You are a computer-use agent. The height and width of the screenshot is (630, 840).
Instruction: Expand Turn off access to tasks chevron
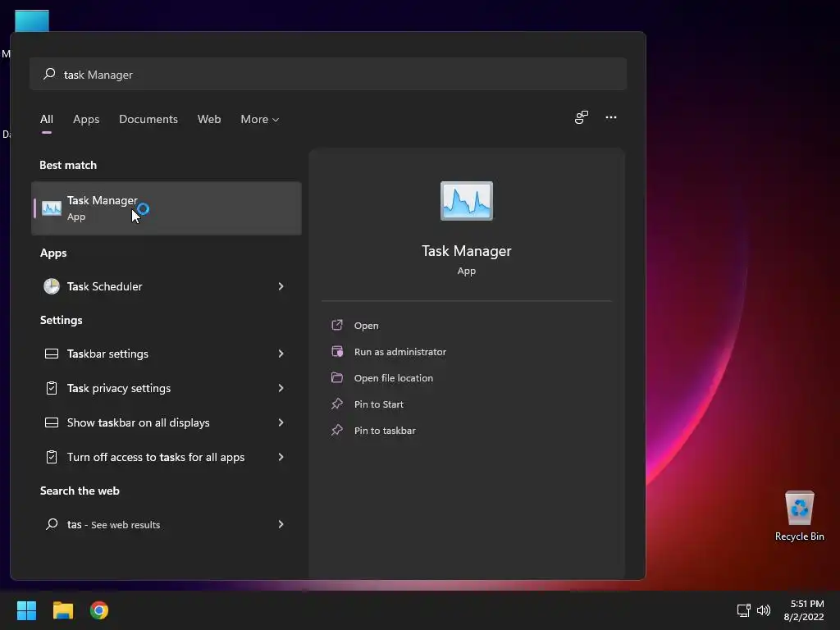pos(281,457)
